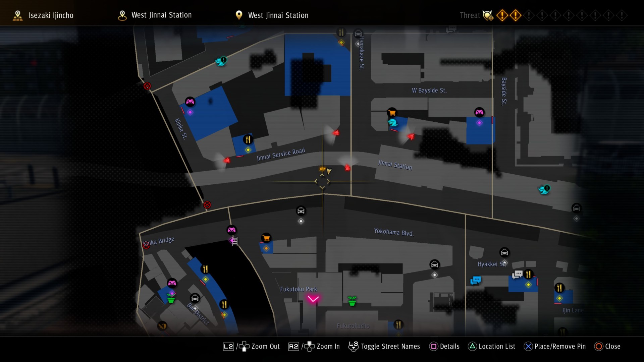
Task: Click the green potted plant icon right of Fukutoku Park
Action: [x=352, y=301]
